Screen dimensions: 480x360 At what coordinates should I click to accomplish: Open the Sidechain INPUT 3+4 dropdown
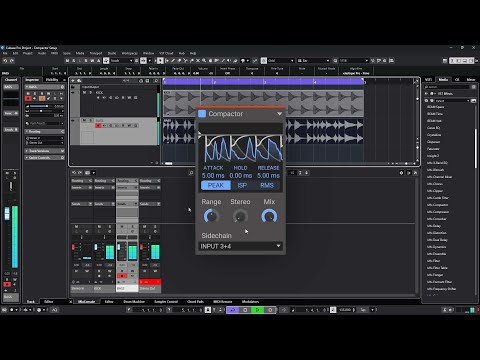coord(240,246)
